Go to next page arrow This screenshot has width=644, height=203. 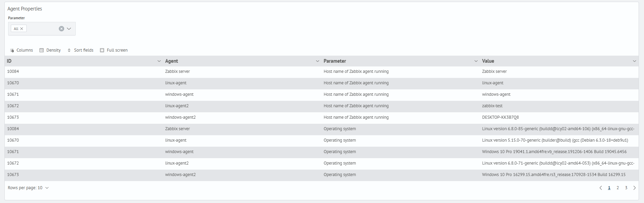[634, 188]
